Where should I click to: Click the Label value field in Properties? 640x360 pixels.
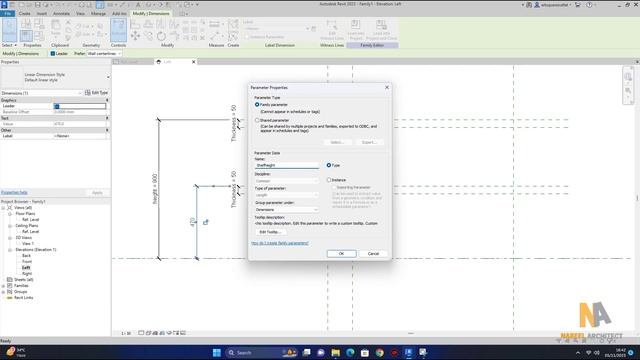(x=80, y=136)
